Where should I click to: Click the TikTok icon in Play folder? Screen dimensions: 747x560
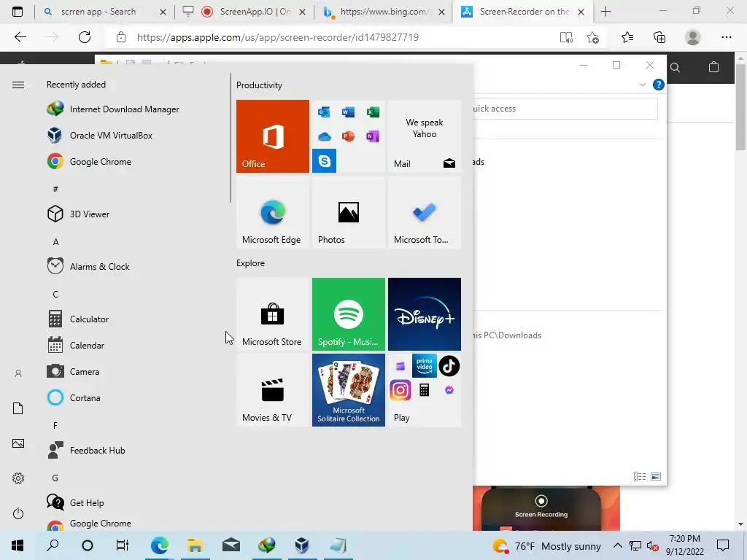(x=449, y=366)
